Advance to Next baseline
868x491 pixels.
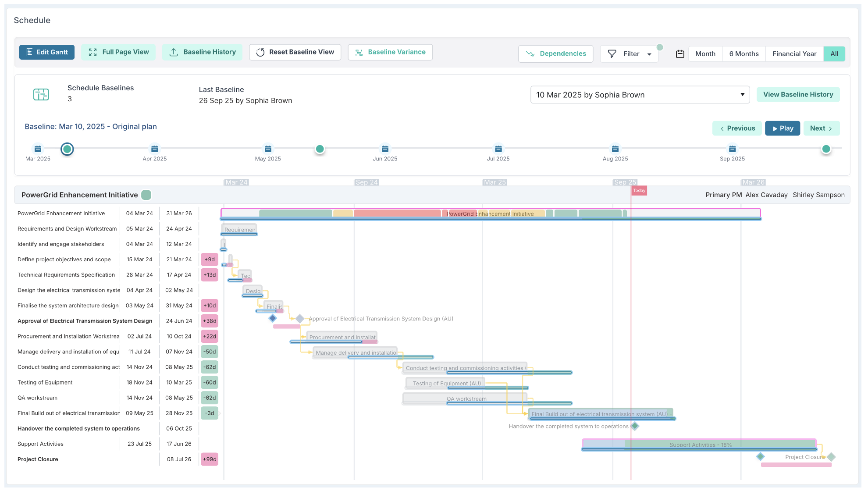[821, 128]
